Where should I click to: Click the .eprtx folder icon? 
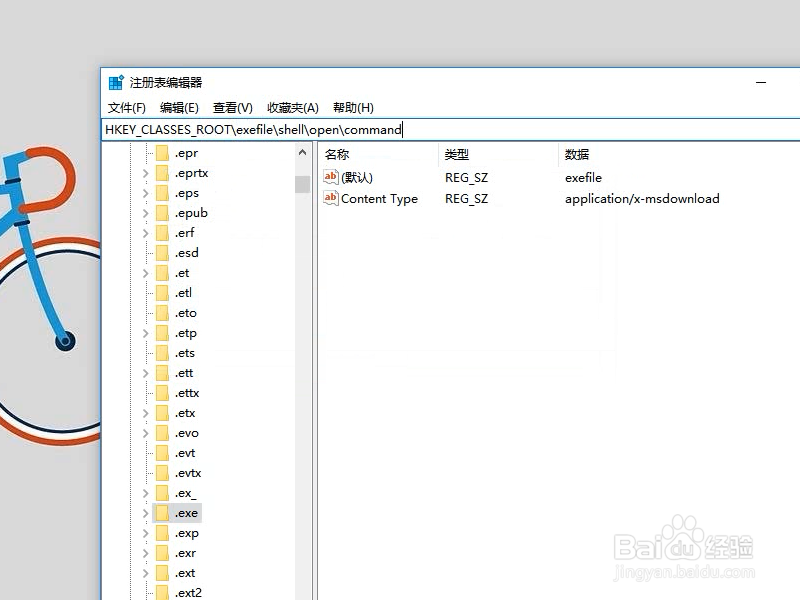[162, 173]
